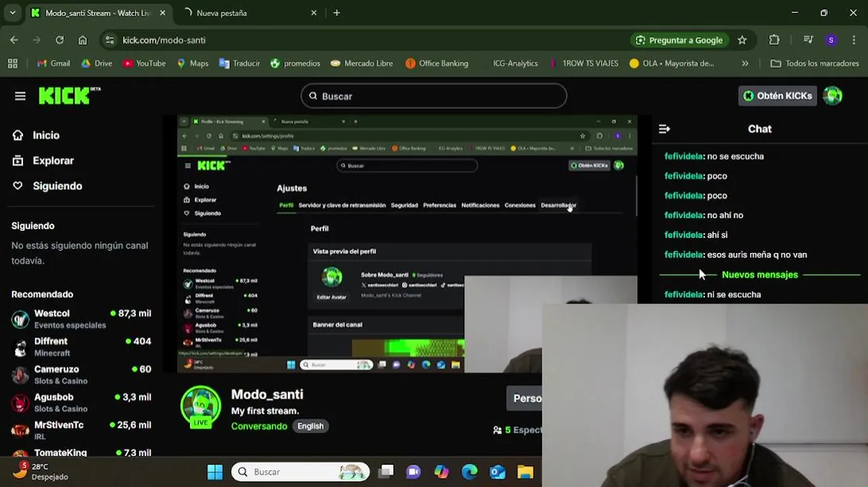
Task: Open the browser home page
Action: click(x=82, y=40)
